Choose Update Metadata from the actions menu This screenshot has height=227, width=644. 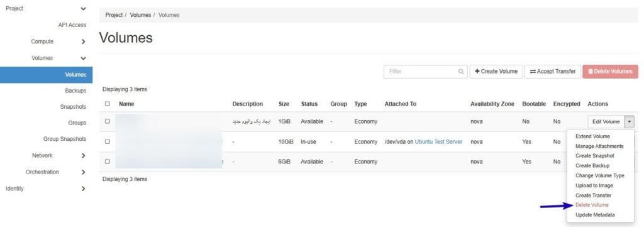tap(595, 214)
